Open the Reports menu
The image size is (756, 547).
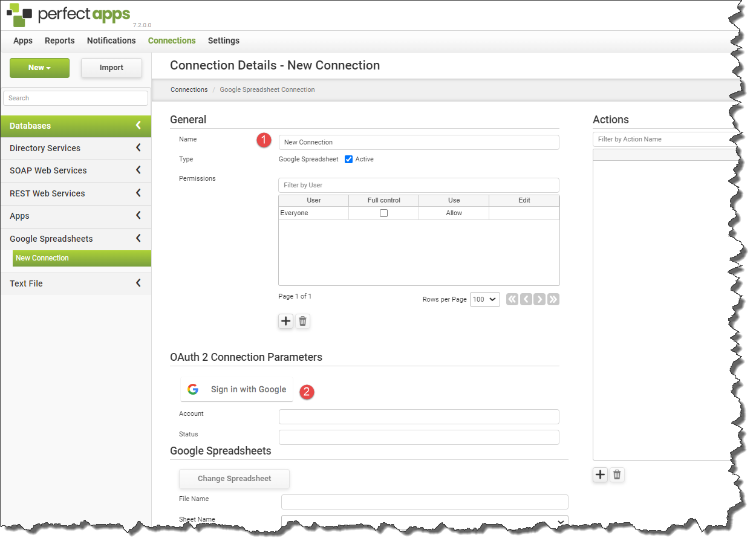click(x=60, y=40)
